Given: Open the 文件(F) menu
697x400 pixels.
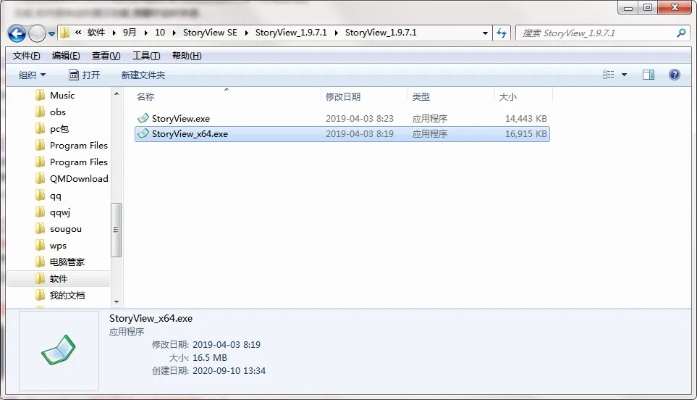Looking at the screenshot, I should 26,56.
